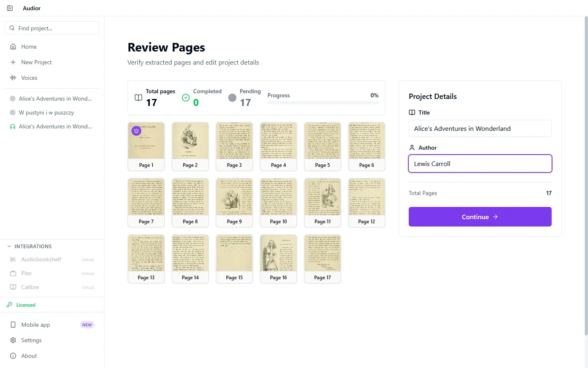
Task: Click the NEW badge beside Mobile app
Action: 87,325
